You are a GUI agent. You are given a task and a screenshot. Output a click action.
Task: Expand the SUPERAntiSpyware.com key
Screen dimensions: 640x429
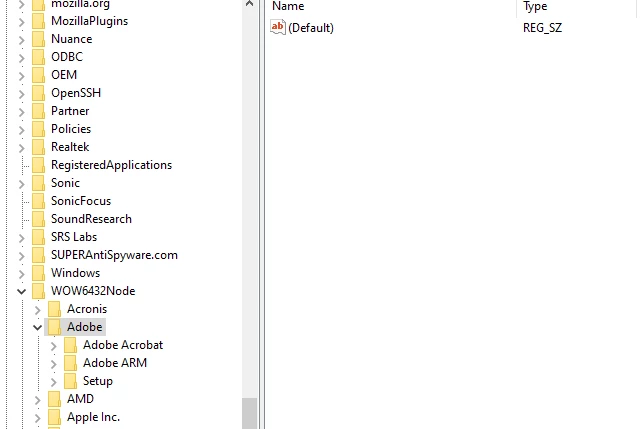click(22, 256)
